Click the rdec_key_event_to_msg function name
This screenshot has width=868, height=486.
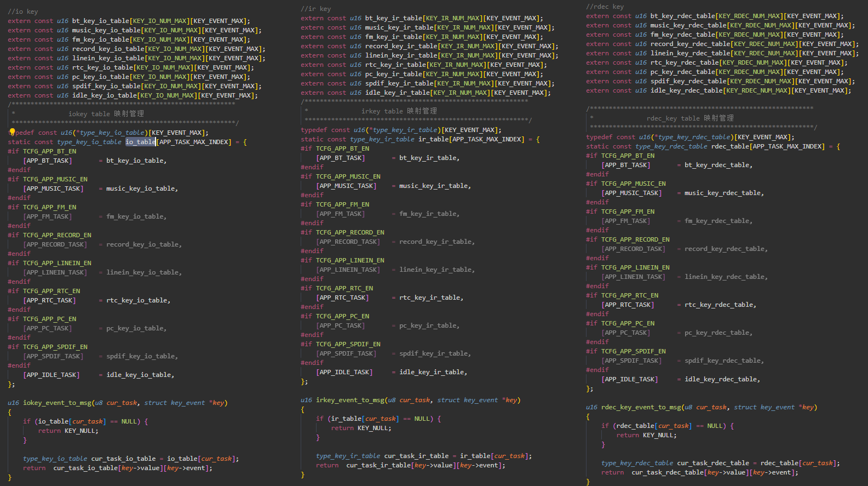[641, 407]
